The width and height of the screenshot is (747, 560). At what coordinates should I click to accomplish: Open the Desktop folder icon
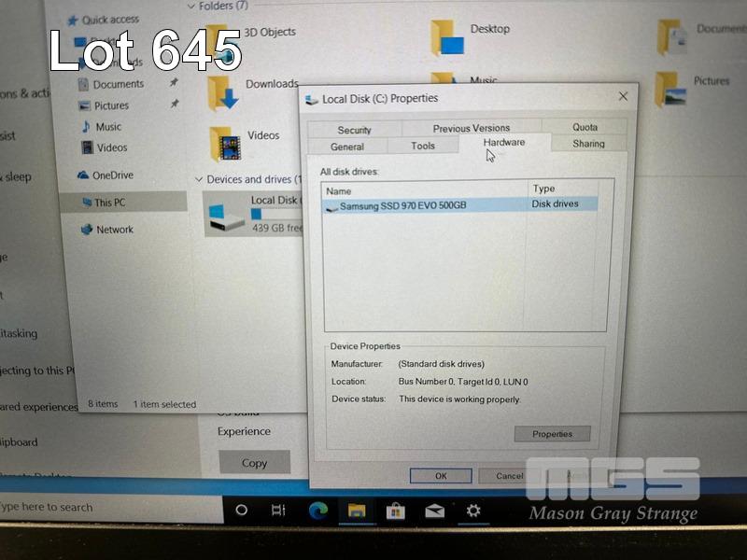tap(447, 37)
